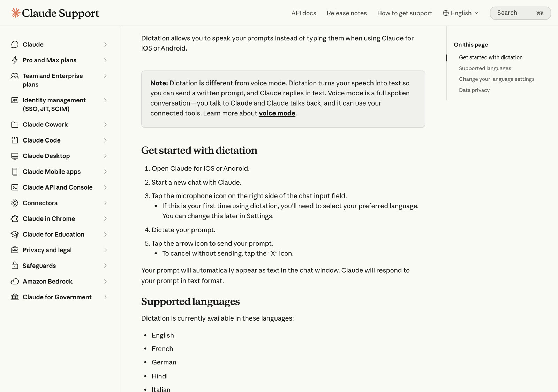Click the gear icon beside Connectors
This screenshot has width=558, height=392.
(15, 203)
